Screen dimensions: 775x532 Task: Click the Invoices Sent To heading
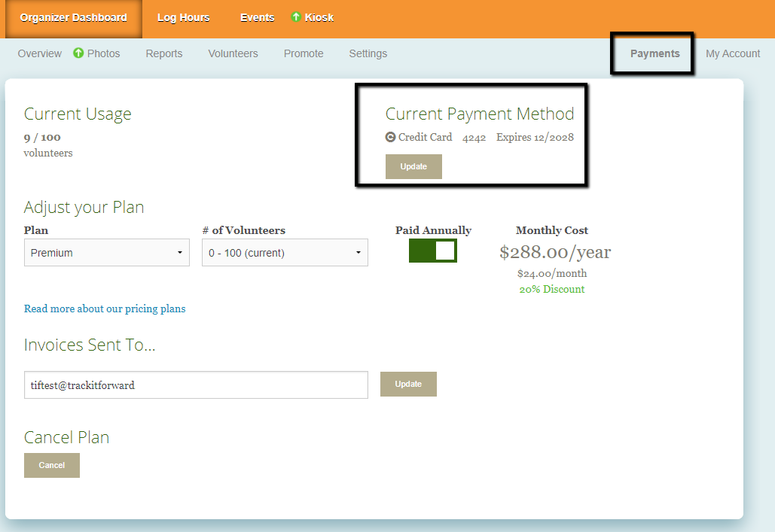pyautogui.click(x=90, y=345)
